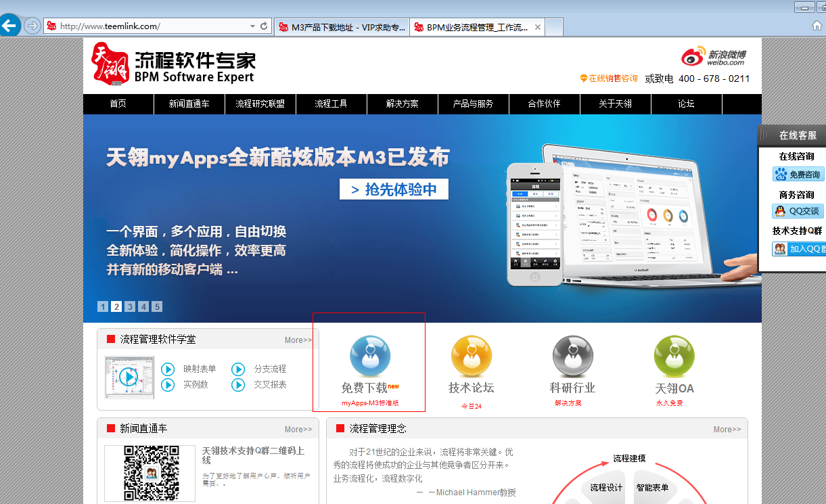Select 流程研究联盟 in the navigation bar
Viewport: 826px width, 504px height.
click(x=260, y=104)
